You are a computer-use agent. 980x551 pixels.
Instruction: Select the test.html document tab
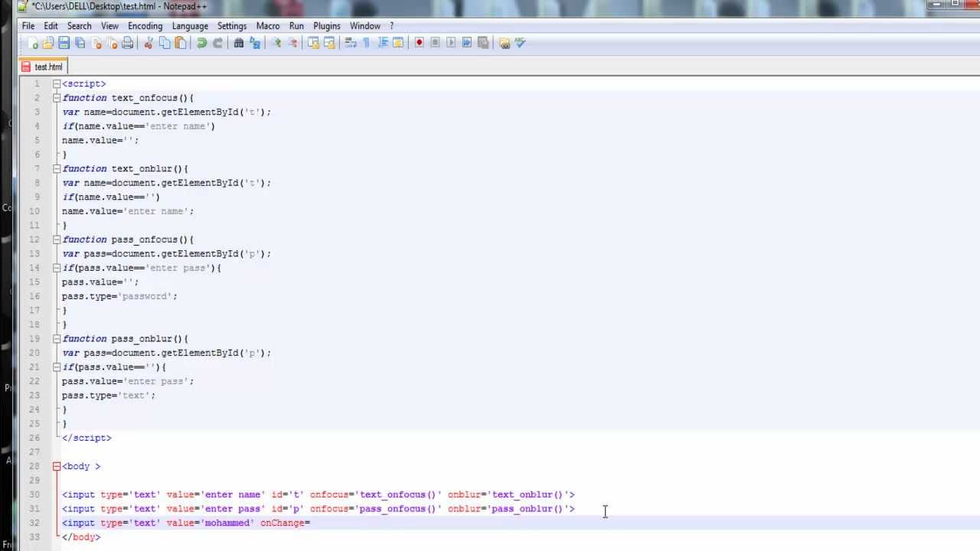43,67
